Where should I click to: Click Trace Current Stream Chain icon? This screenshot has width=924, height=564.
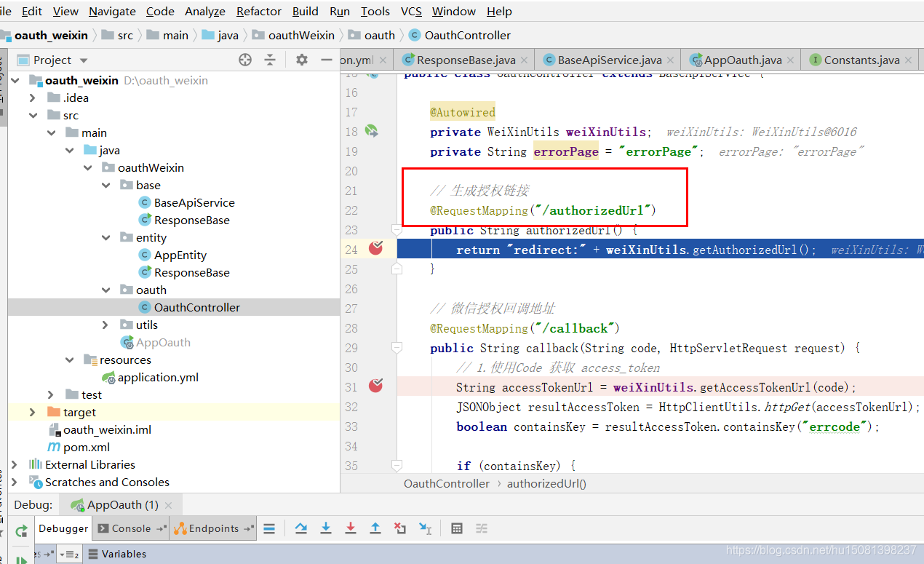[x=482, y=528]
